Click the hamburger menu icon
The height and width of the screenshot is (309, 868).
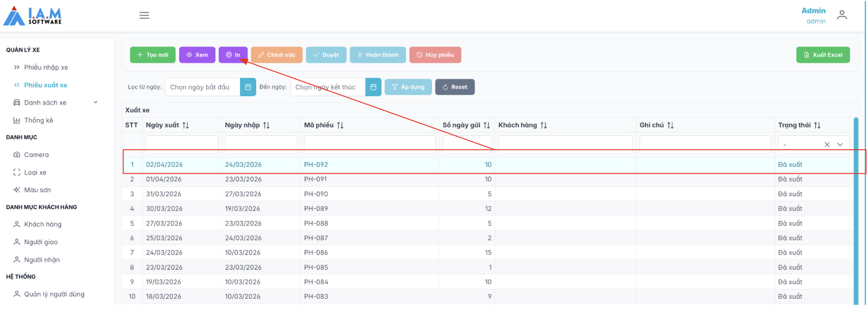click(x=144, y=15)
